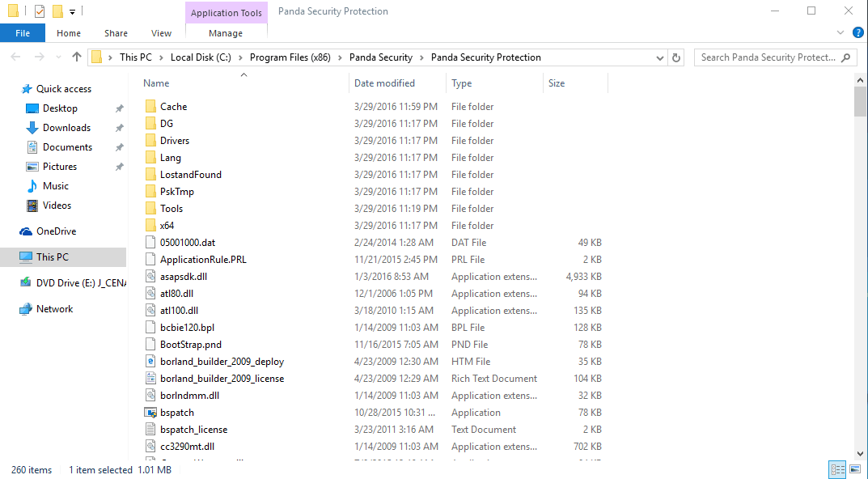This screenshot has height=479, width=868.
Task: Click the OneDrive cloud icon
Action: pyautogui.click(x=25, y=231)
